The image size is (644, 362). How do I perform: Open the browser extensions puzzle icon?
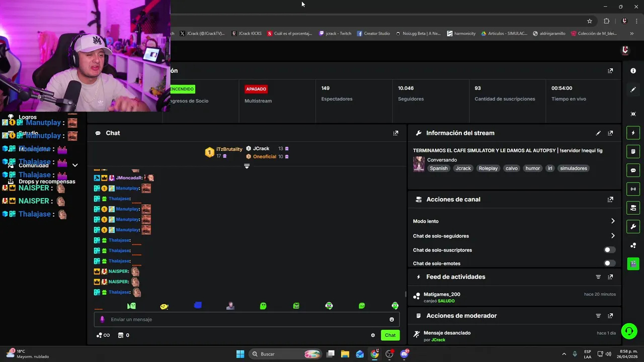606,21
